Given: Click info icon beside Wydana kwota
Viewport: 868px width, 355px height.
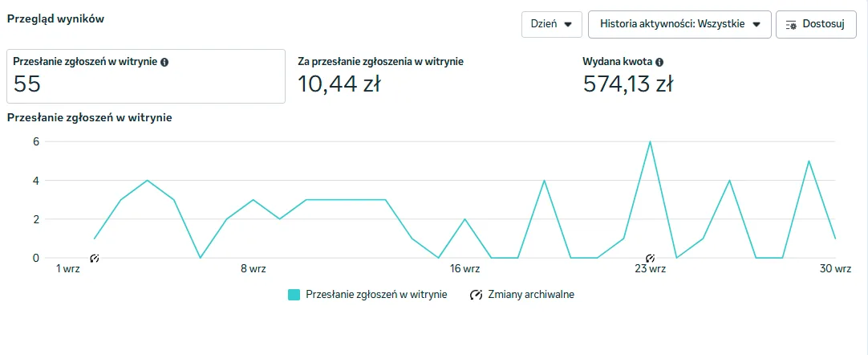Looking at the screenshot, I should pos(659,62).
